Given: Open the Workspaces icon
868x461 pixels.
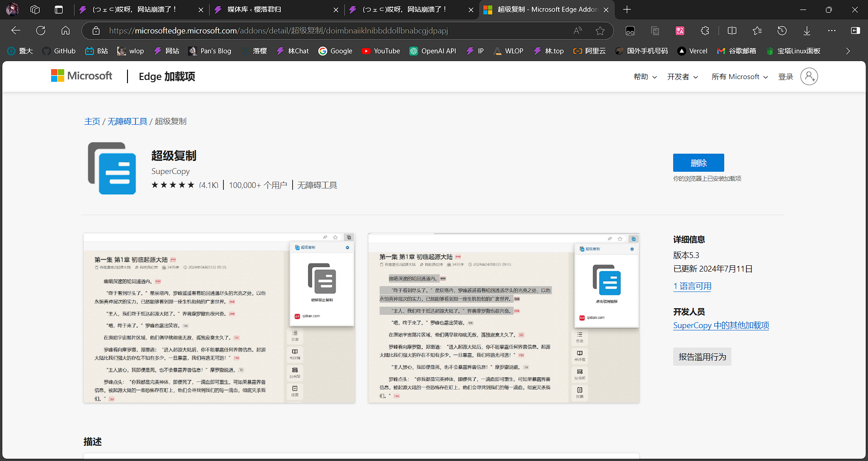Looking at the screenshot, I should (x=35, y=9).
